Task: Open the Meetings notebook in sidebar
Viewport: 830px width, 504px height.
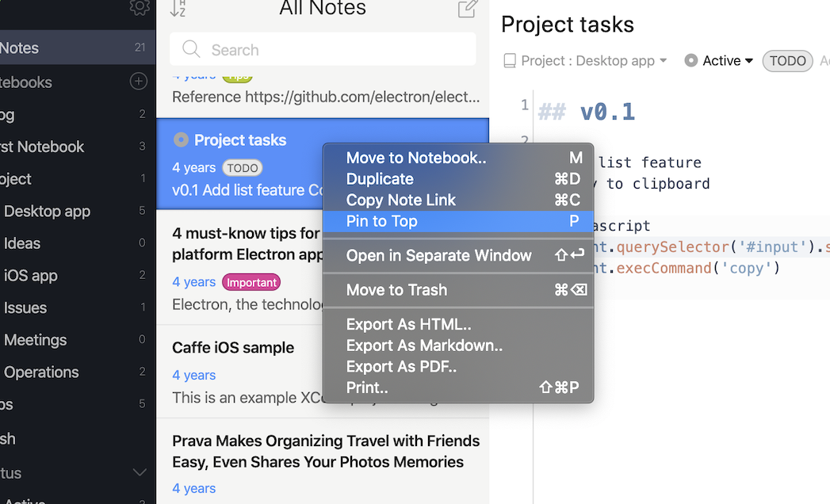Action: point(36,340)
